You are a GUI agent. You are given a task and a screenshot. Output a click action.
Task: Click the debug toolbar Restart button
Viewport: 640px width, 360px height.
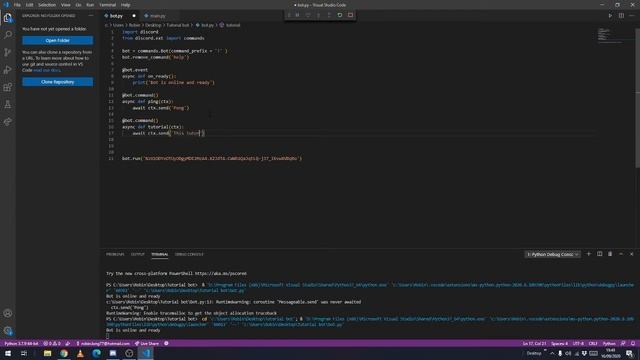tap(340, 15)
